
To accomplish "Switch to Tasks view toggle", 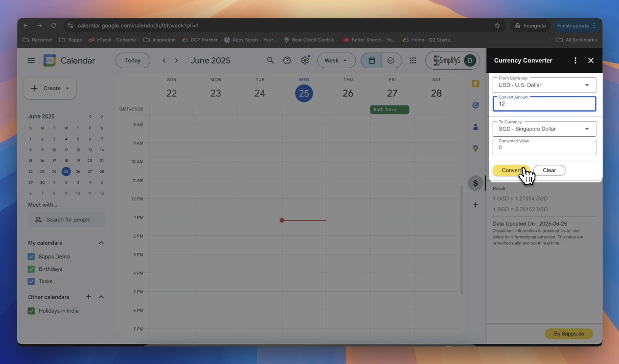I will (391, 60).
